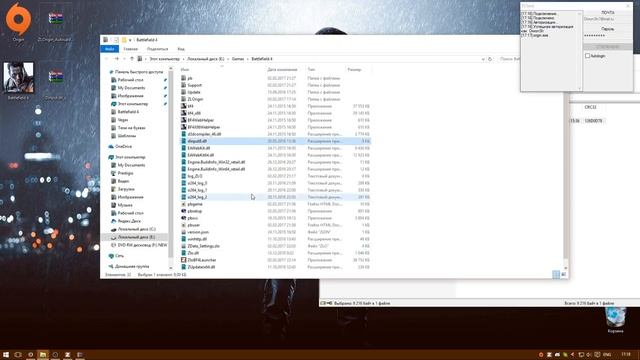The image size is (640, 360).
Task: Open the blue File tab
Action: tap(109, 49)
